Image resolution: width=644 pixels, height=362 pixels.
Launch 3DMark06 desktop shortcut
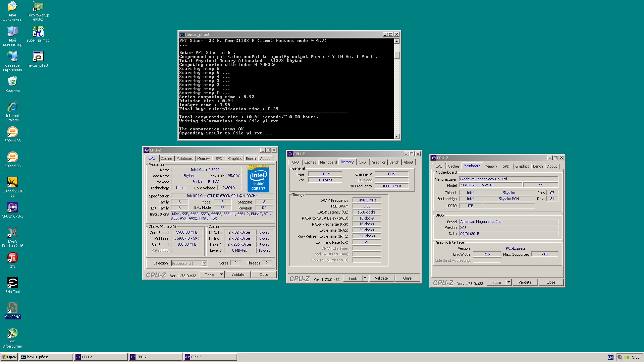(12, 160)
